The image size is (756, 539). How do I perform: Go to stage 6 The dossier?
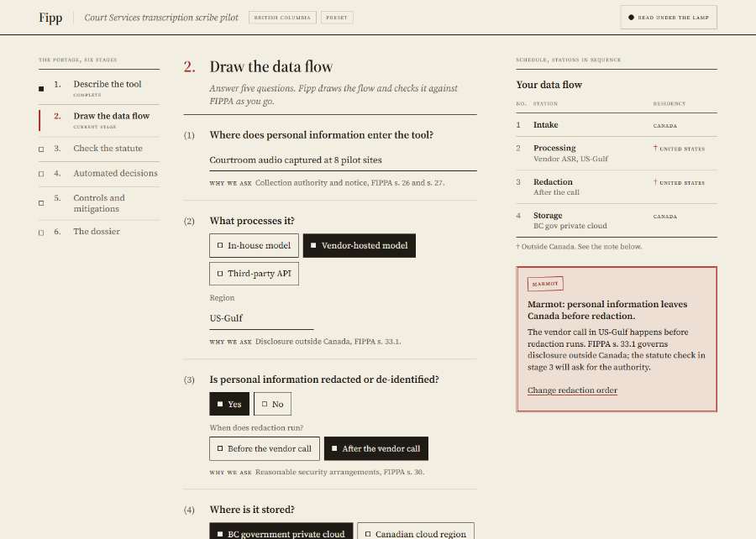point(99,232)
